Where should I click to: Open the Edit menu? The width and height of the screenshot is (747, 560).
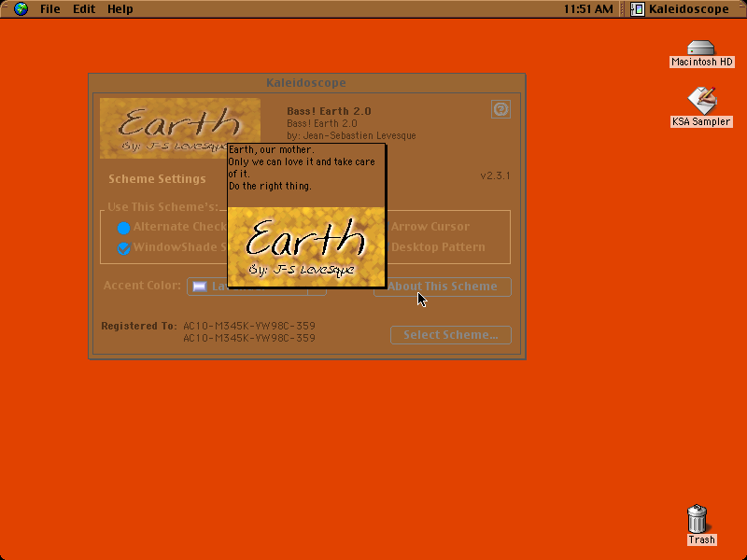tap(84, 9)
